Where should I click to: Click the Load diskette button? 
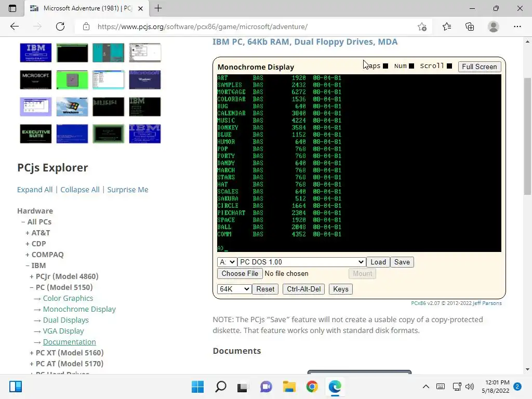click(x=378, y=262)
